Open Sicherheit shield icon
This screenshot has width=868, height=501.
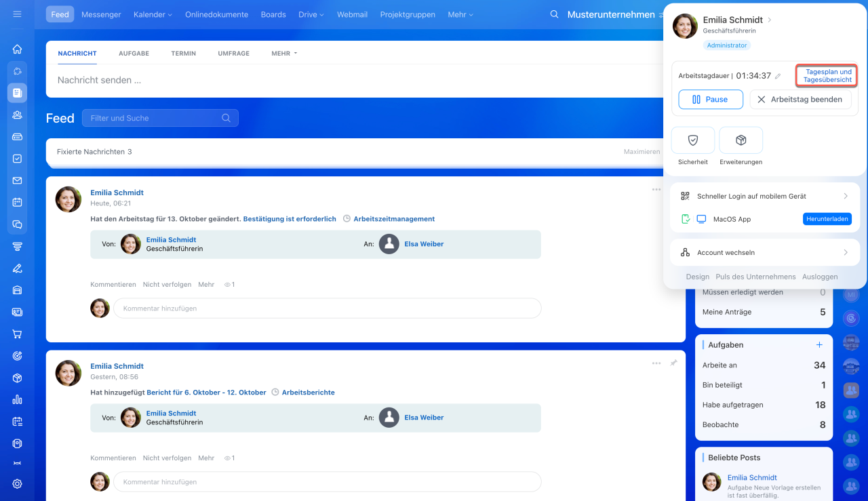coord(692,140)
